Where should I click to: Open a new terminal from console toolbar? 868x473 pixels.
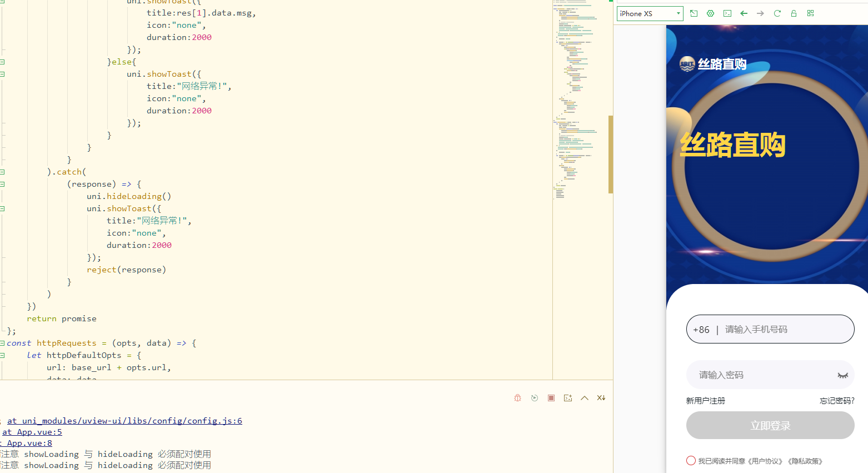(x=567, y=398)
